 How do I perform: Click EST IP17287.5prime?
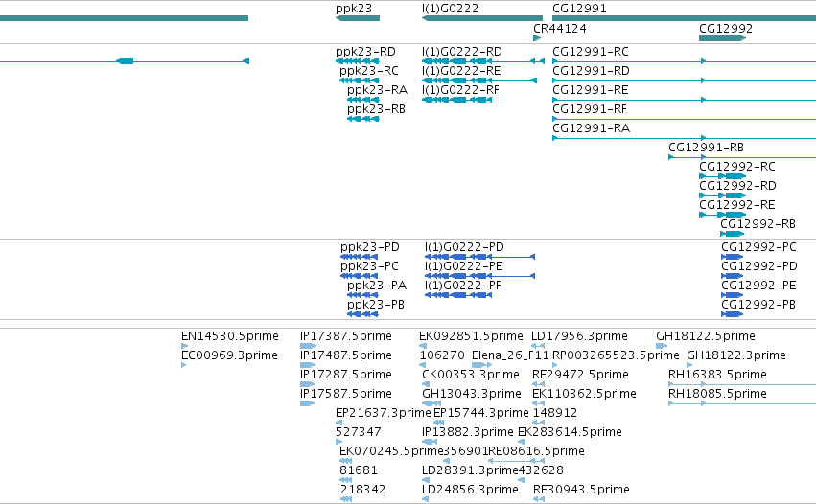point(308,384)
